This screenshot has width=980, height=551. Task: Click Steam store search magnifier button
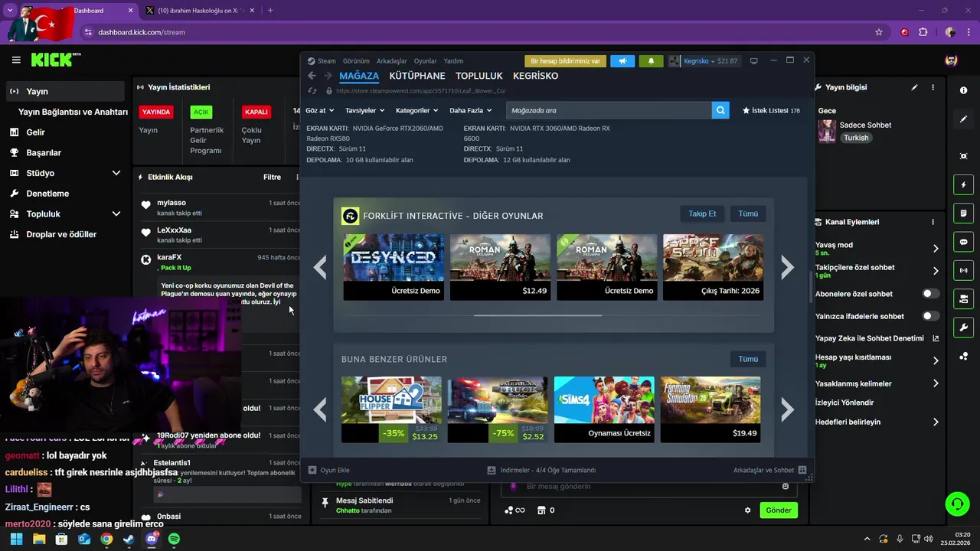pos(720,110)
